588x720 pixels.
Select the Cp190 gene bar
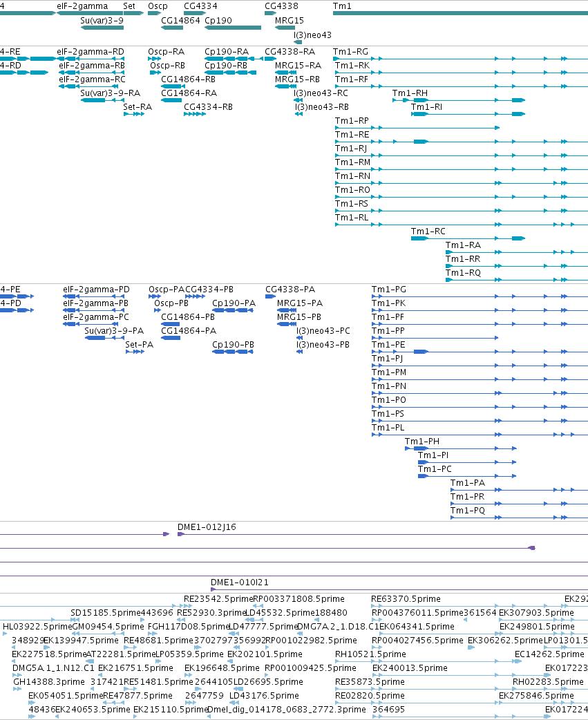tap(233, 28)
